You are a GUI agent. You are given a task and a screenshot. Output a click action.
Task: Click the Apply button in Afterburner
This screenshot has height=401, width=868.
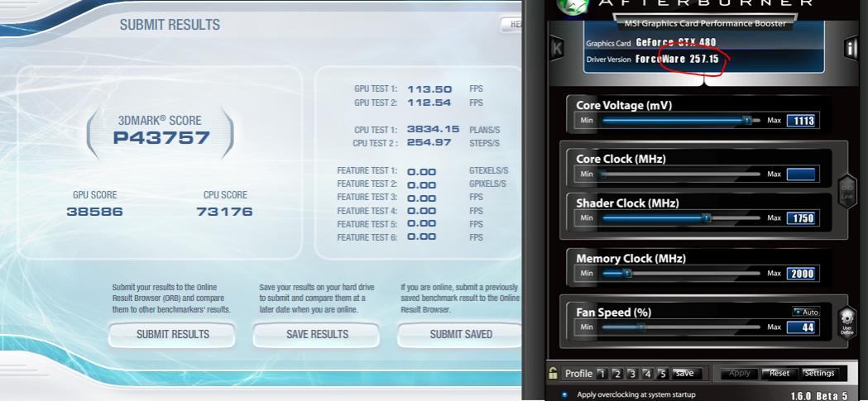(739, 374)
